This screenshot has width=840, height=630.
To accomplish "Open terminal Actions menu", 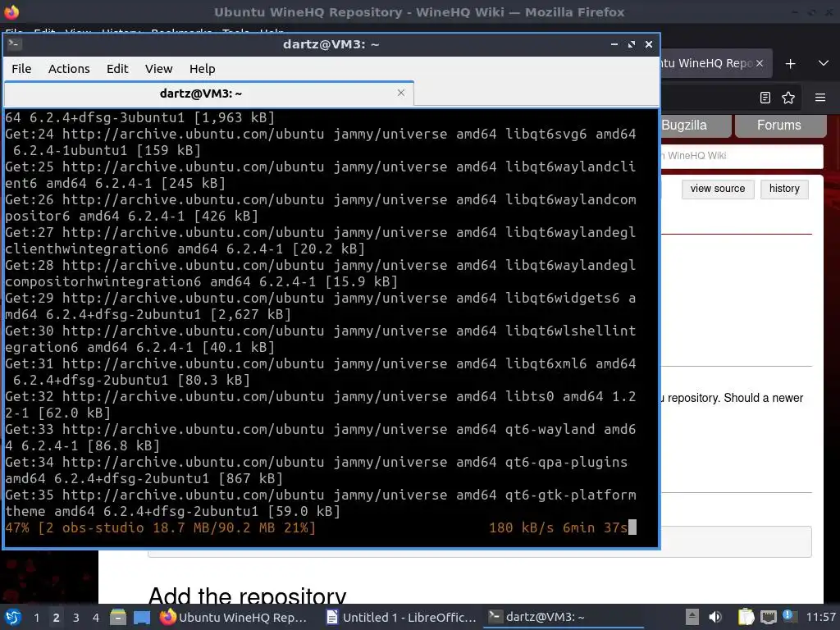I will tap(69, 69).
